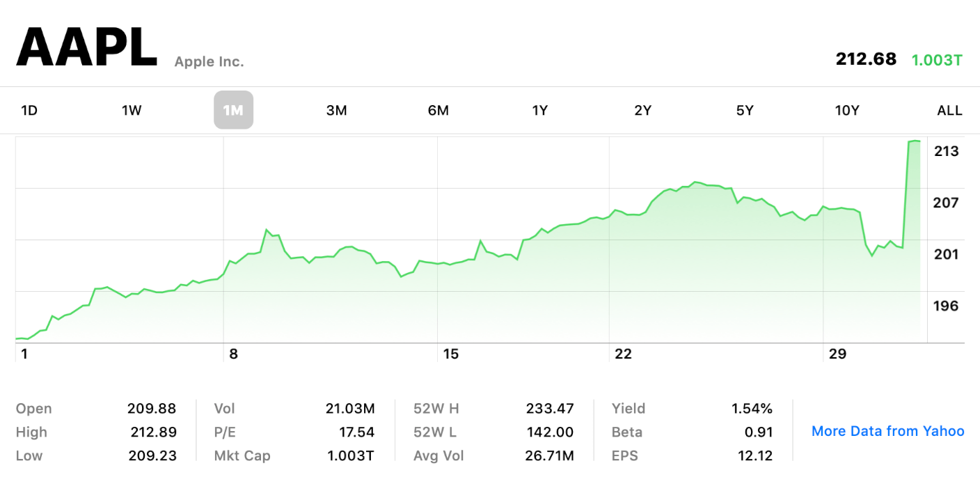
Task: Click the AAPL ticker heading
Action: coord(87,48)
